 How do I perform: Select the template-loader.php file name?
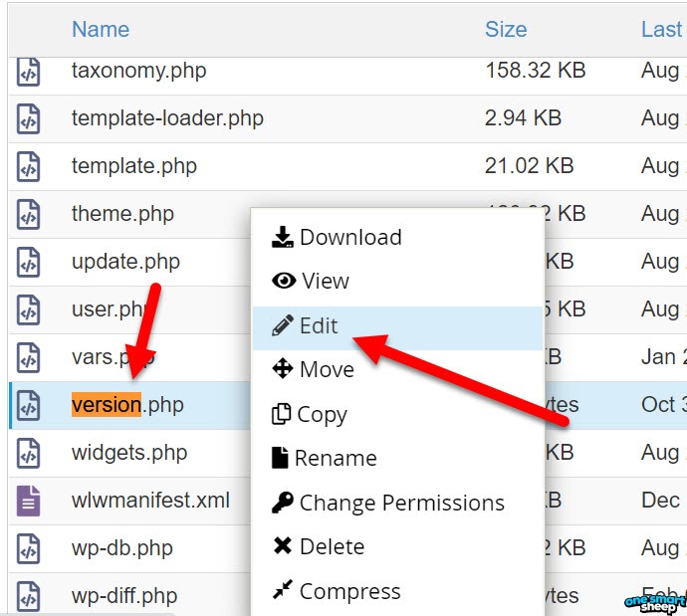click(x=167, y=118)
